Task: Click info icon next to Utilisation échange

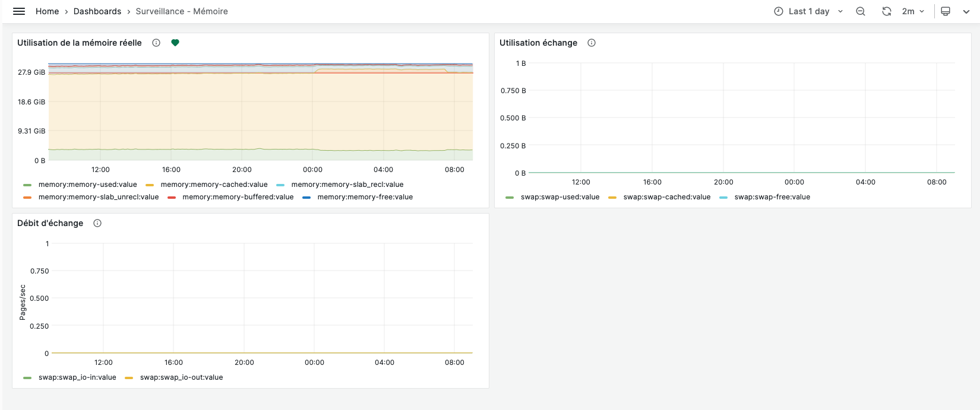Action: point(592,43)
